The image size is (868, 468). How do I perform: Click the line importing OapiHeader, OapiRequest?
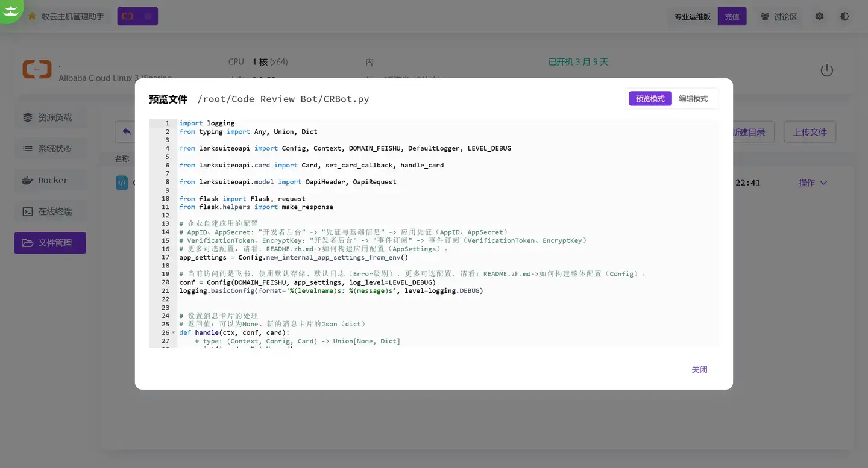coord(288,181)
